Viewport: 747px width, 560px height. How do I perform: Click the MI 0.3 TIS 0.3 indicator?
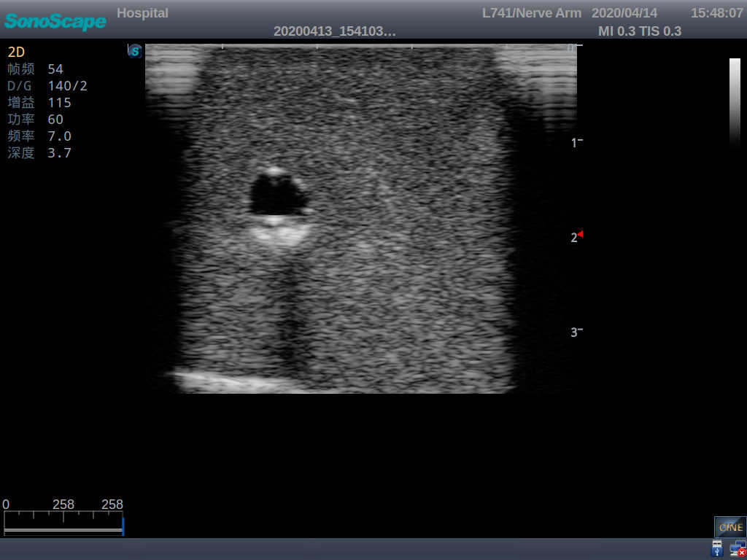pos(640,31)
